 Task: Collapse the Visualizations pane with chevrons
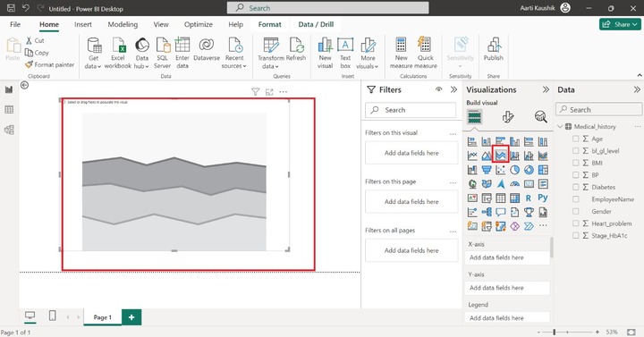[546, 89]
